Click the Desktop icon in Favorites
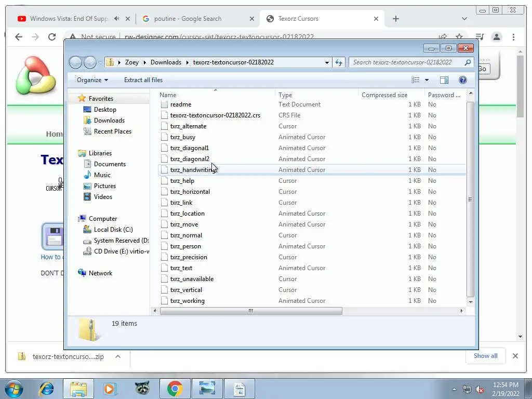 pyautogui.click(x=87, y=109)
